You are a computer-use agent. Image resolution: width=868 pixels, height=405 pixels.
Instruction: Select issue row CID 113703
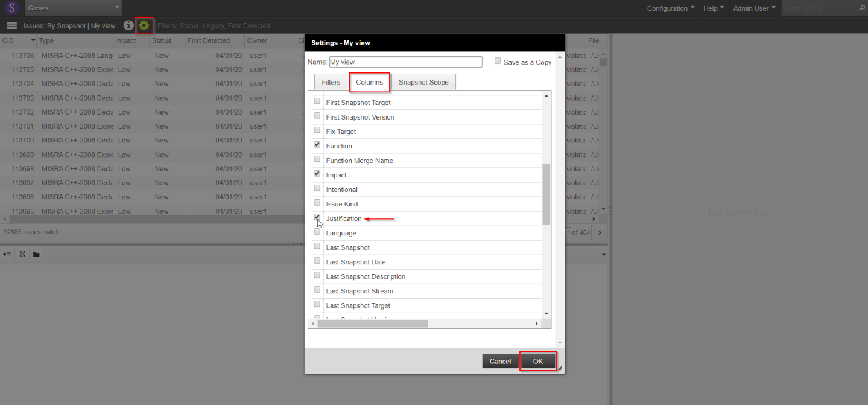pyautogui.click(x=151, y=98)
